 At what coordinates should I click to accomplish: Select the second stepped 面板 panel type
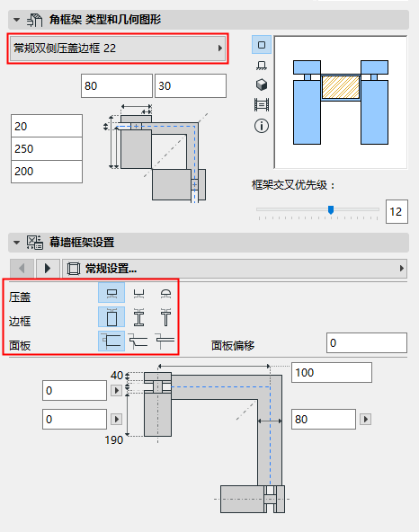[138, 341]
